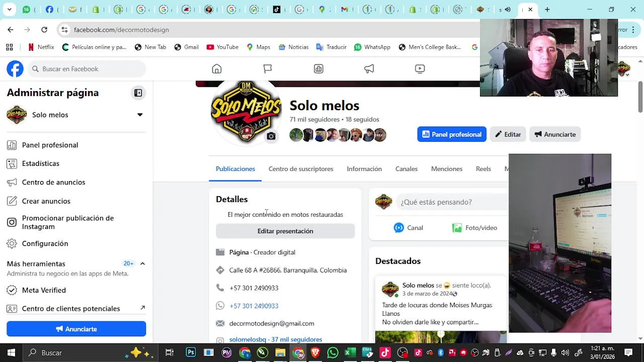Open a new browser tab
The width and height of the screenshot is (644, 362).
pos(547,9)
